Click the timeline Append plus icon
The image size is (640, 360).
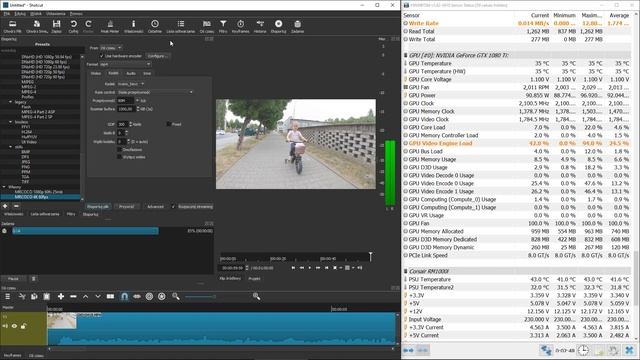(x=61, y=296)
